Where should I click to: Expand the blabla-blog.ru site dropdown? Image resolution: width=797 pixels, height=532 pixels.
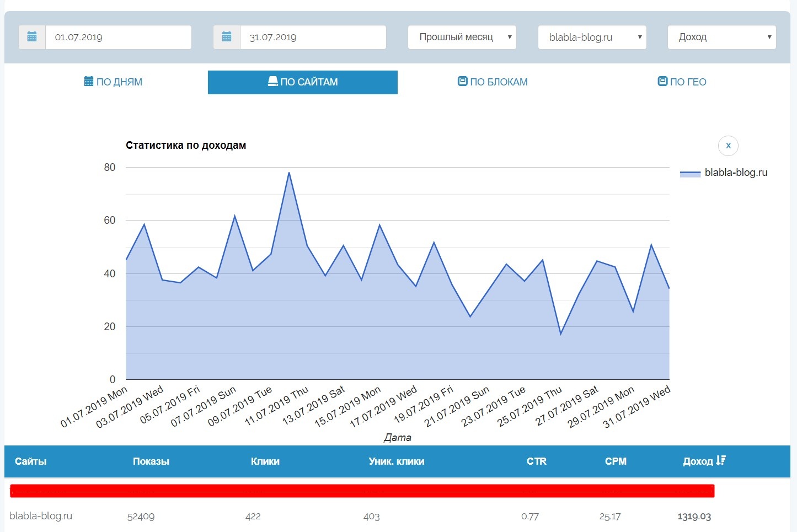pyautogui.click(x=592, y=37)
